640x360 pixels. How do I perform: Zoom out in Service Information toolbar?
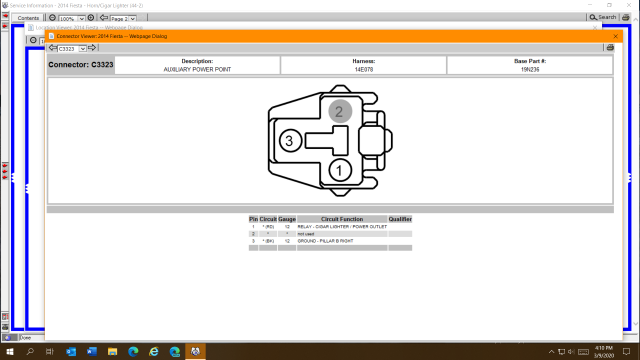pos(52,18)
